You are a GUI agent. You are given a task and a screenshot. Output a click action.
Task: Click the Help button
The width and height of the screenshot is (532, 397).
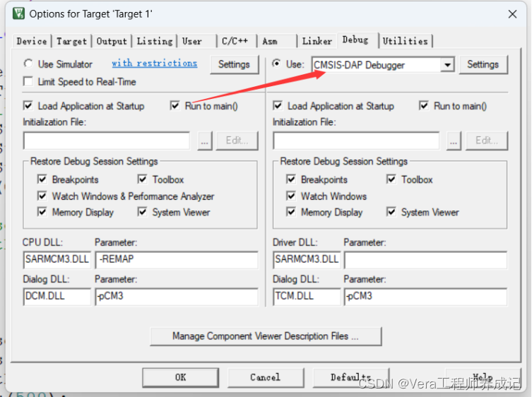(483, 377)
